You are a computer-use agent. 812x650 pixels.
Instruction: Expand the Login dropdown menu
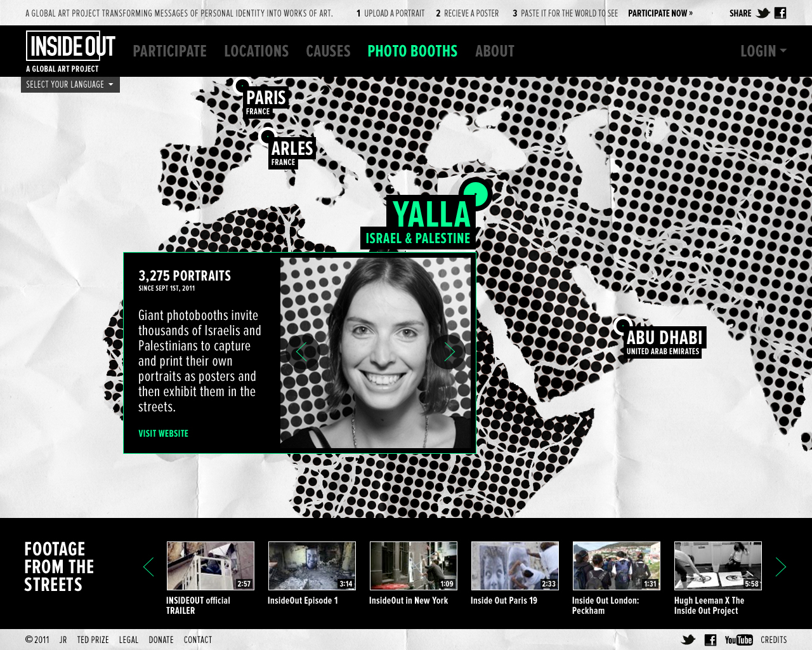(763, 51)
